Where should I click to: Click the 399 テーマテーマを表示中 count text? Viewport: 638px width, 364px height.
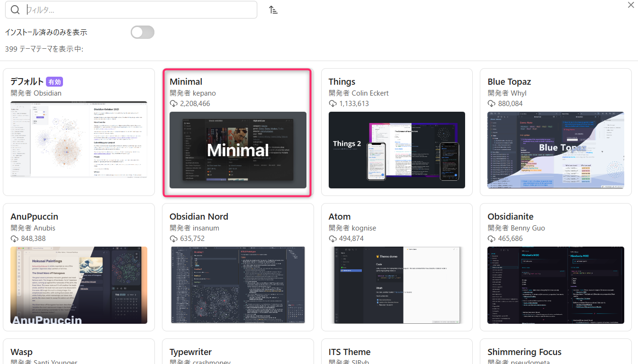pyautogui.click(x=44, y=49)
